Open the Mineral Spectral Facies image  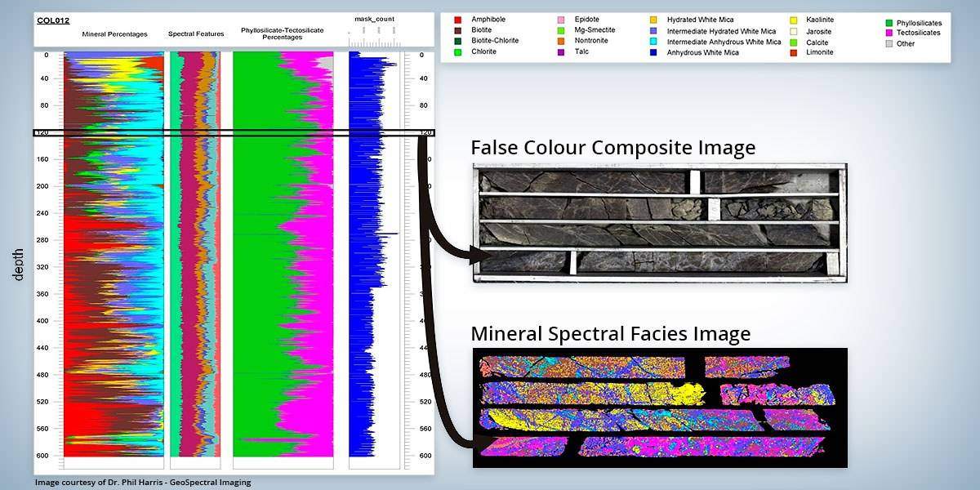point(659,408)
